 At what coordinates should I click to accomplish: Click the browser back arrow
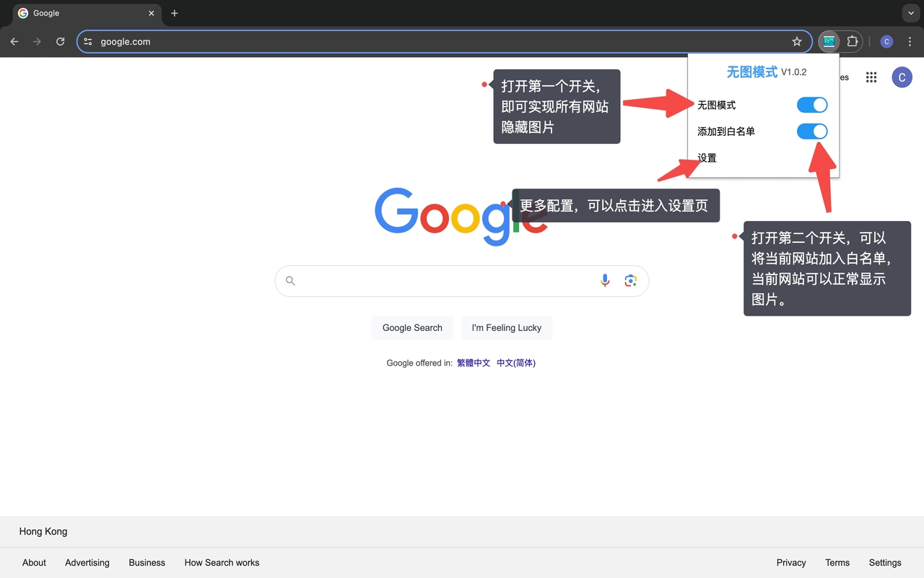[x=14, y=42]
